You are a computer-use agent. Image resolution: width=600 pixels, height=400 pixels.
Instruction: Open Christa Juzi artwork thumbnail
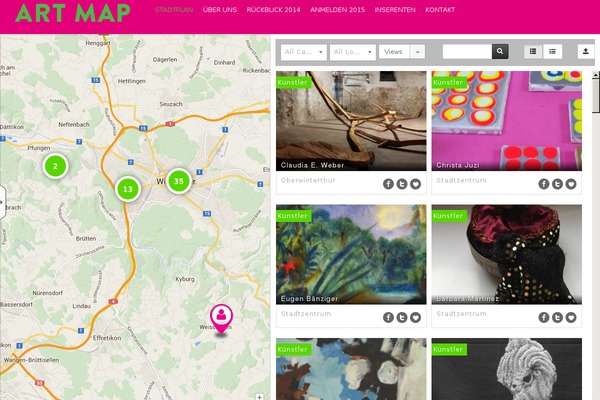(507, 121)
